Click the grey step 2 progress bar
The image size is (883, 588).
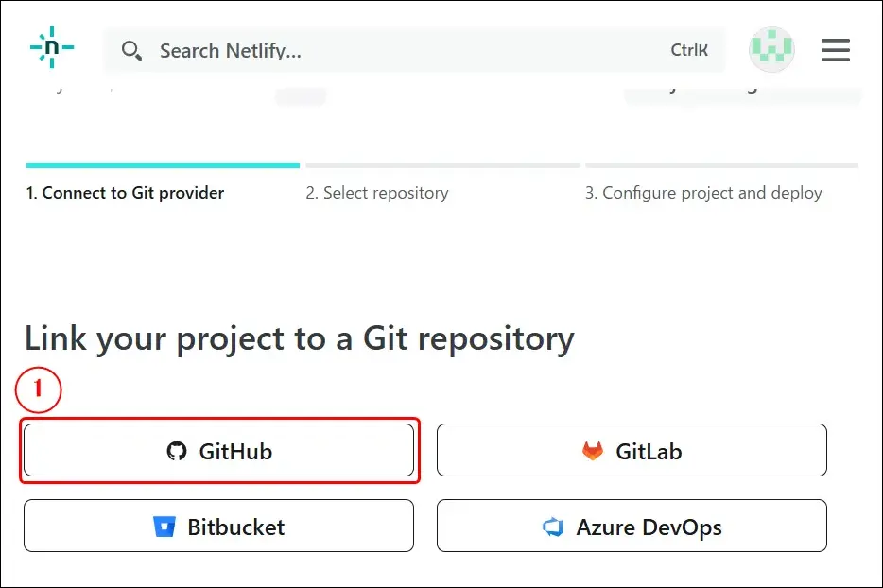coord(441,165)
